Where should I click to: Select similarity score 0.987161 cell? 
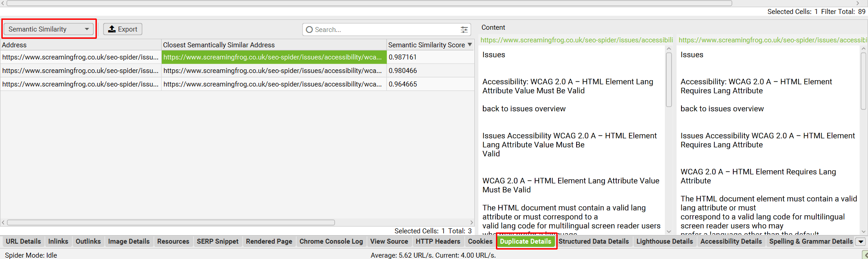[x=430, y=57]
